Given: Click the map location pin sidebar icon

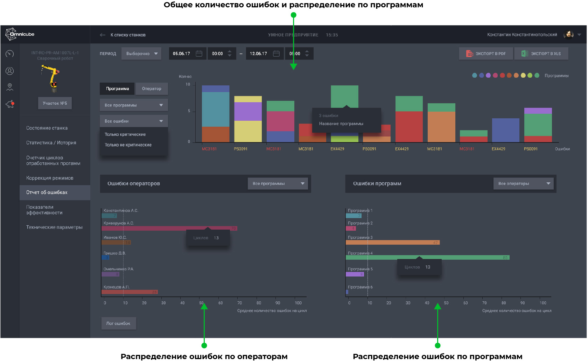Looking at the screenshot, I should (x=10, y=87).
